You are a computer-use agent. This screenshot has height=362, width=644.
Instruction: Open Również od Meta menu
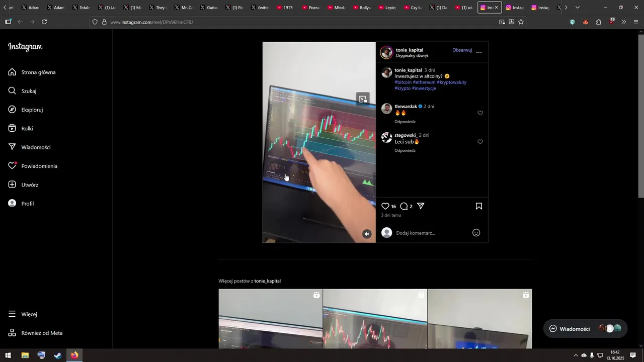click(36, 333)
